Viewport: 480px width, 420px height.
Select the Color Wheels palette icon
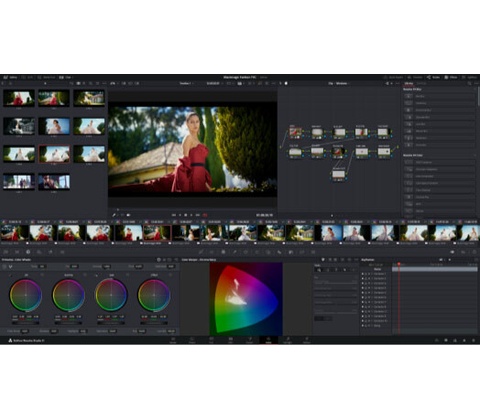tap(28, 252)
